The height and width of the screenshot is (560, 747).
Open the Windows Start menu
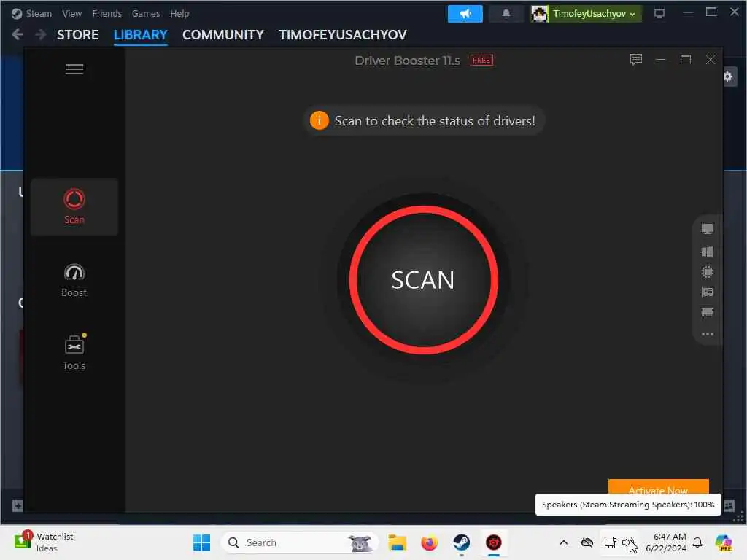pyautogui.click(x=201, y=542)
